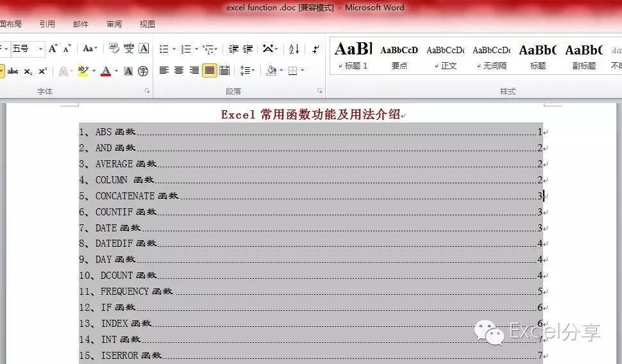Click the Line Spacing icon
This screenshot has width=622, height=364.
(245, 70)
